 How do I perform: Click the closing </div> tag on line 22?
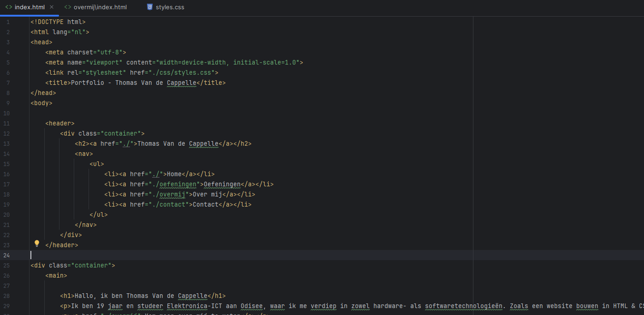point(71,235)
